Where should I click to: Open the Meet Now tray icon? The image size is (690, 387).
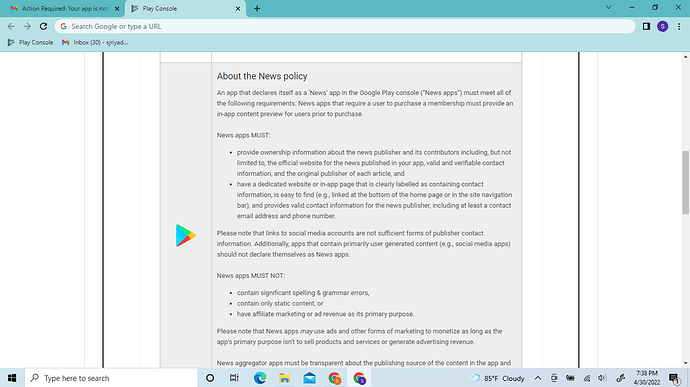(554, 378)
